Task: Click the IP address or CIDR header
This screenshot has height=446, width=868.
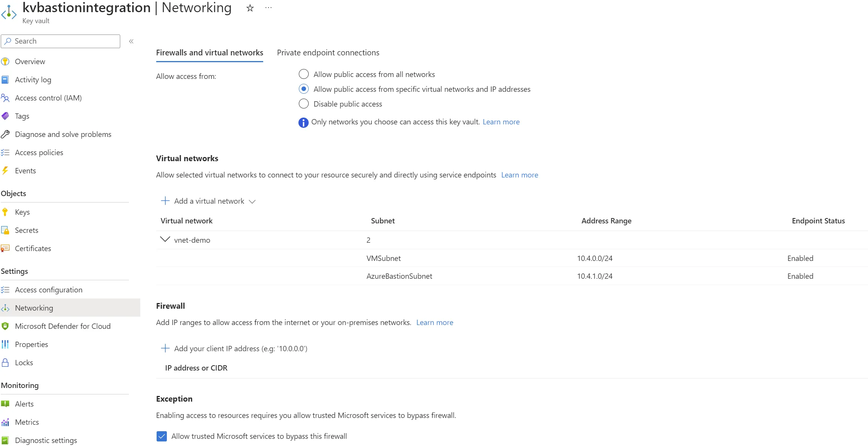Action: [196, 368]
